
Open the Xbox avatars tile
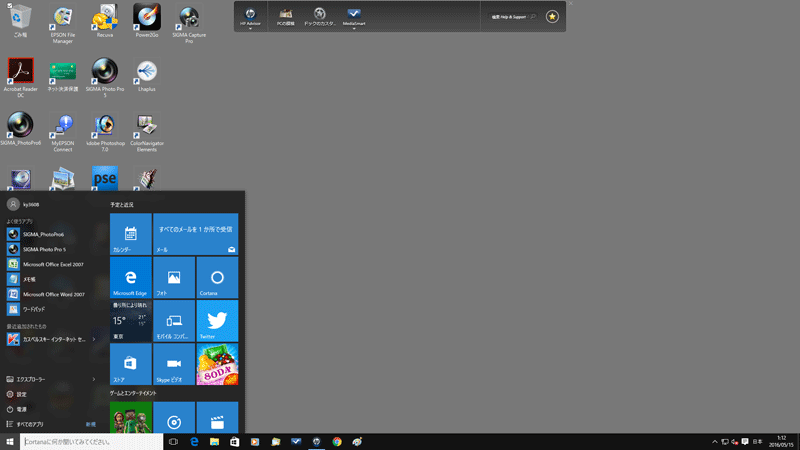click(131, 417)
